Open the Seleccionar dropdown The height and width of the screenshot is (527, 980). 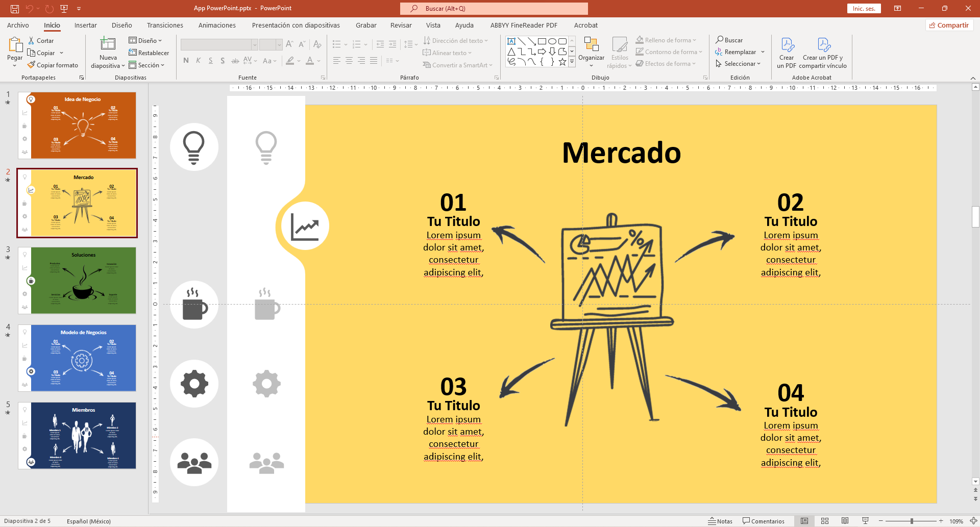click(x=739, y=64)
